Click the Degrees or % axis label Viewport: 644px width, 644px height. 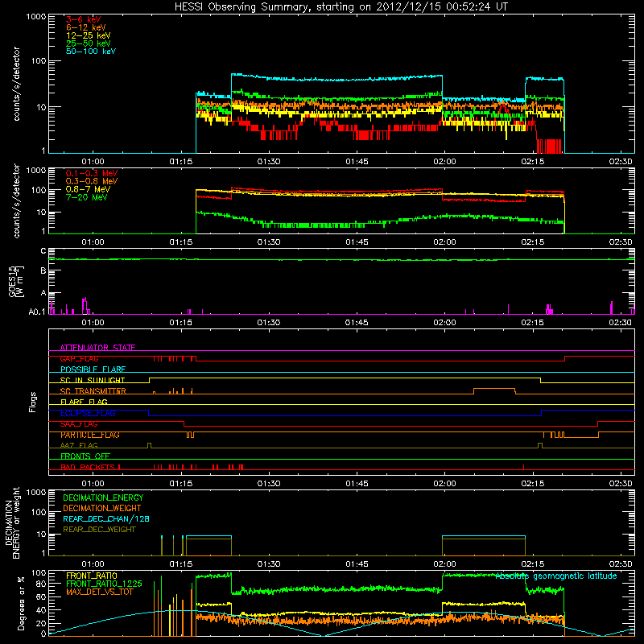pyautogui.click(x=21, y=603)
